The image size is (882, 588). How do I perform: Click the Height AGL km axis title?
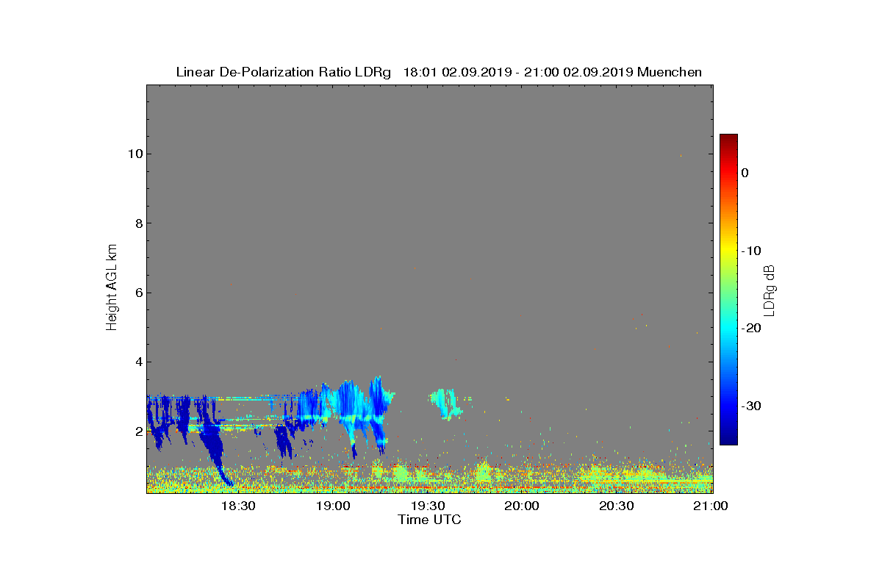[112, 288]
